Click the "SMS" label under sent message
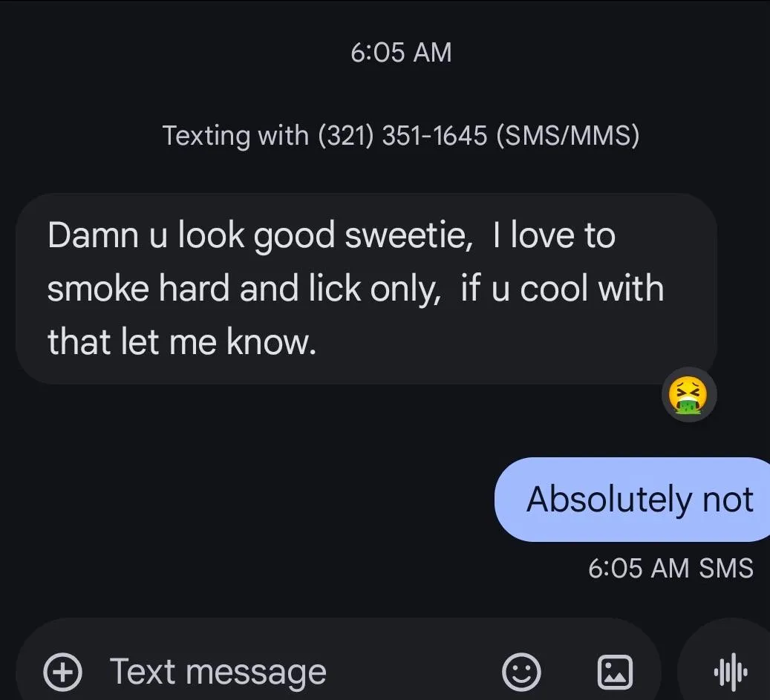 tap(726, 568)
